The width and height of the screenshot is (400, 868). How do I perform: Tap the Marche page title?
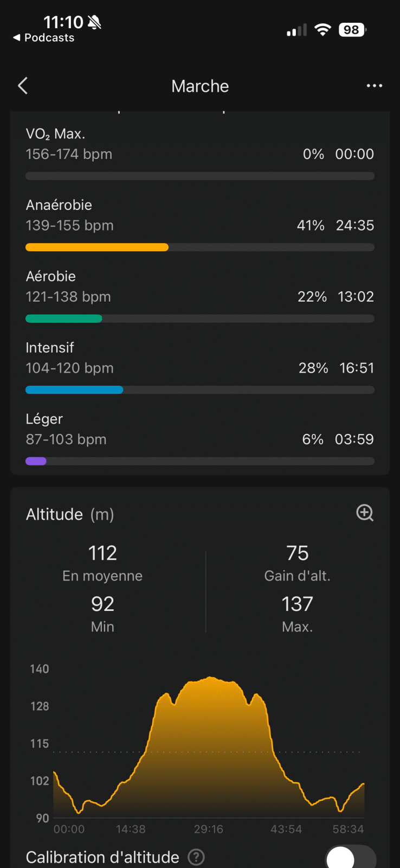pos(200,86)
